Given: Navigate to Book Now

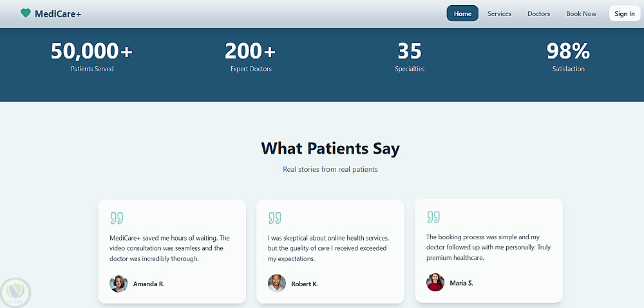Looking at the screenshot, I should pyautogui.click(x=581, y=14).
